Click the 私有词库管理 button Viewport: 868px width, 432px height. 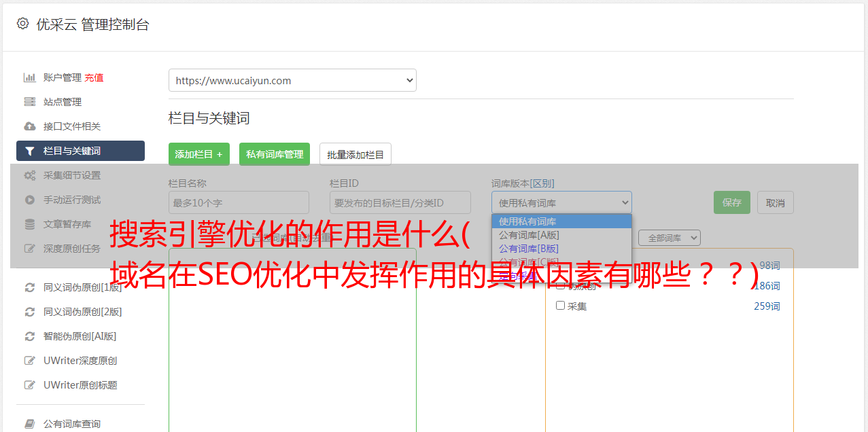(275, 154)
